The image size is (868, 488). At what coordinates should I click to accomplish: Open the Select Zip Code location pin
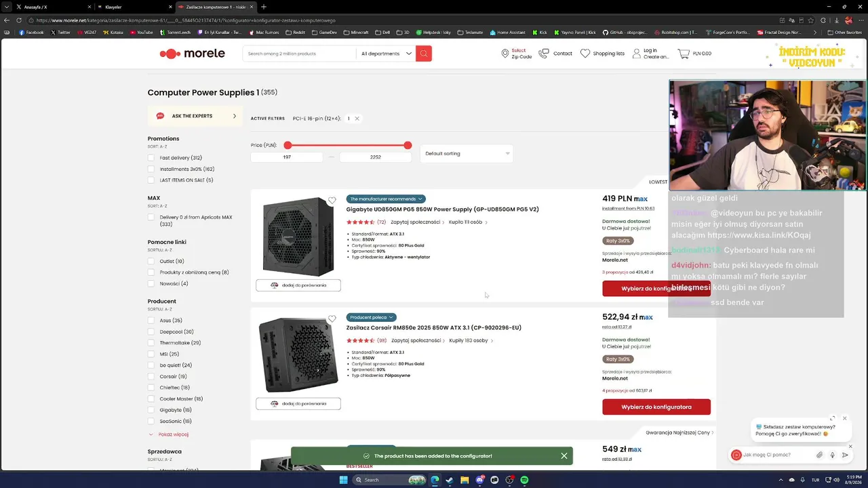[505, 54]
